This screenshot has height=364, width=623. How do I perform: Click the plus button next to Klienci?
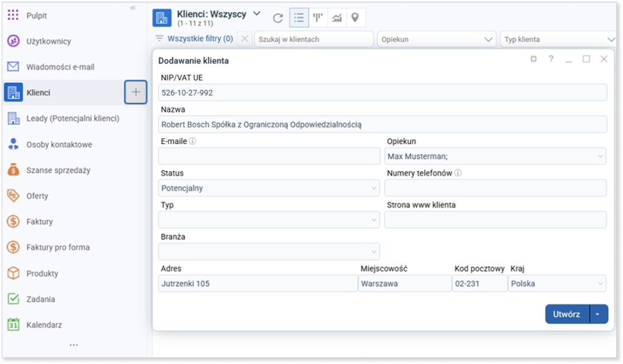(136, 92)
